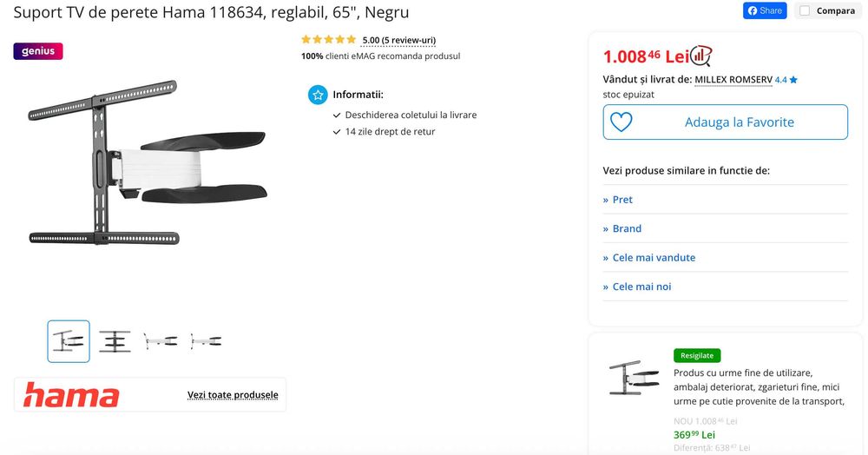The width and height of the screenshot is (868, 455).
Task: Click the blue seller rating star
Action: pyautogui.click(x=793, y=80)
